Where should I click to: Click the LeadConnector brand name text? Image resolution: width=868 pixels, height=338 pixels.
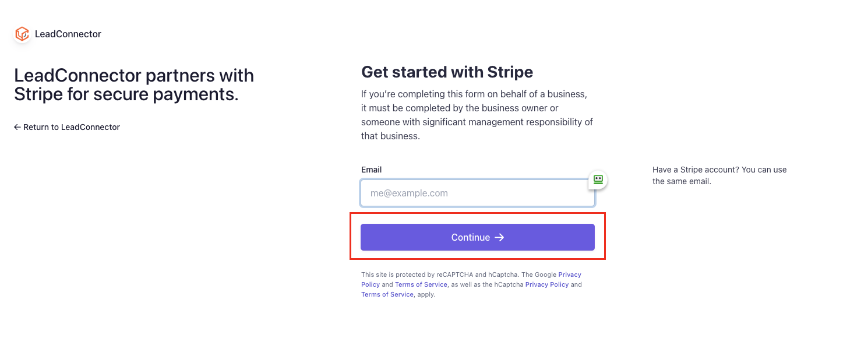click(68, 34)
